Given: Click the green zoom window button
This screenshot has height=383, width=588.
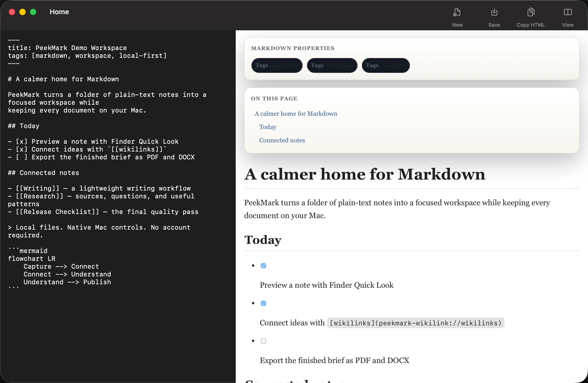Looking at the screenshot, I should pyautogui.click(x=33, y=12).
